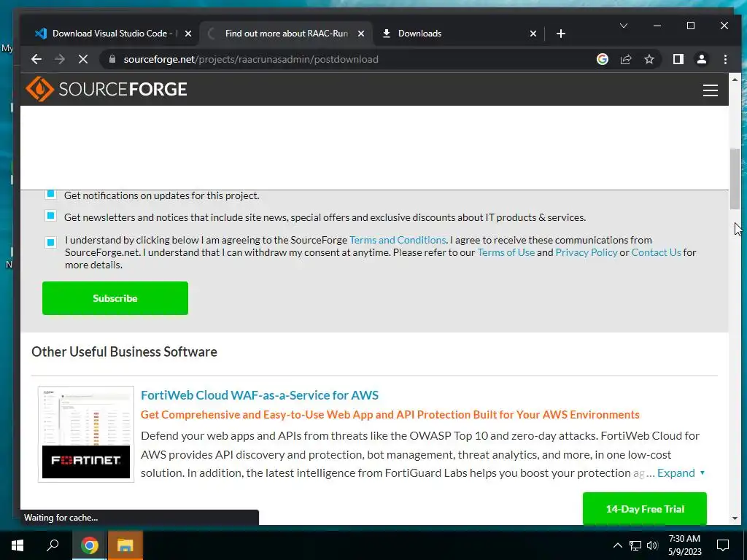Open the taskbar clock and date
The width and height of the screenshot is (747, 560).
684,545
